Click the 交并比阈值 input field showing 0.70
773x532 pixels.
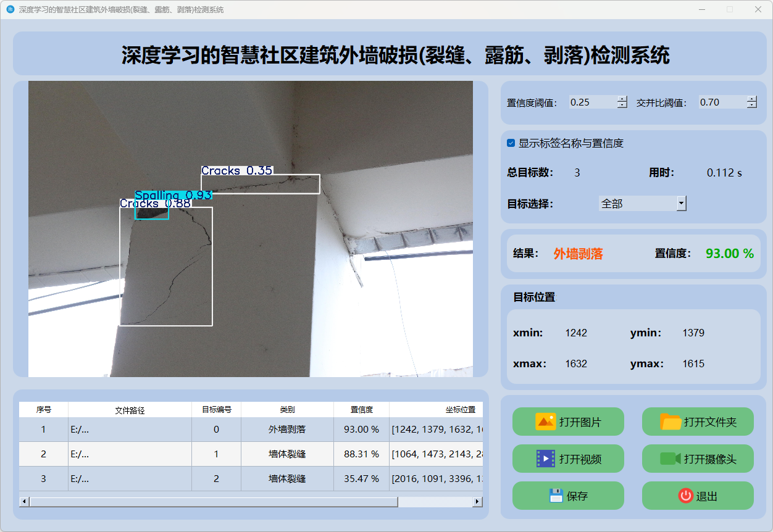tap(722, 102)
